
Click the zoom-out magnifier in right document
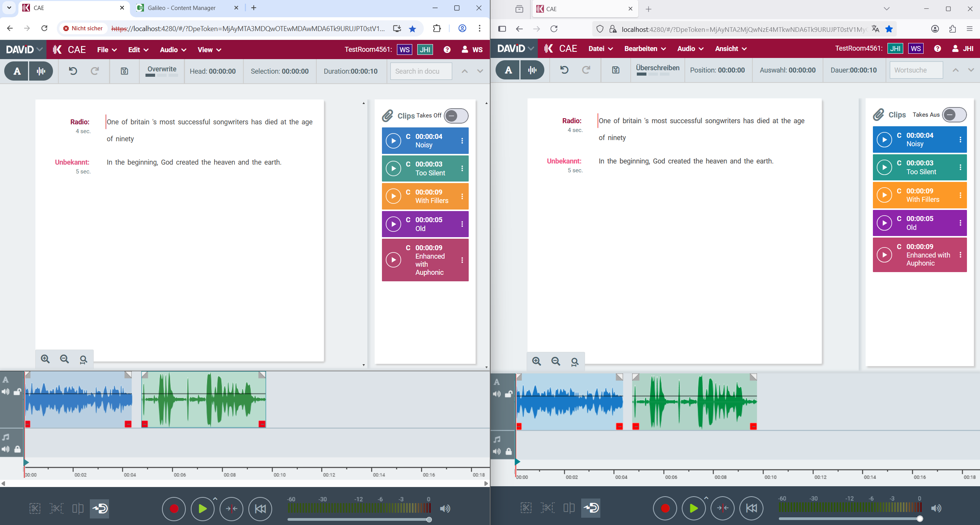tap(555, 362)
